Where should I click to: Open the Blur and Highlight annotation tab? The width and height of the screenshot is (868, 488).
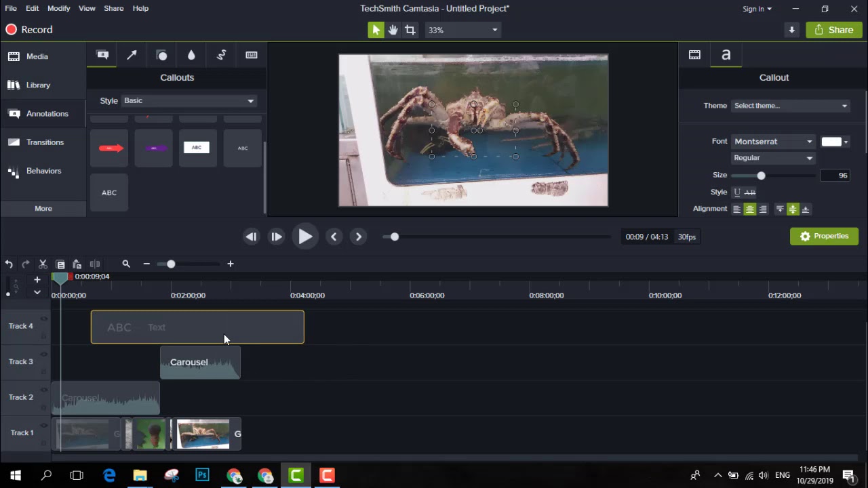191,55
